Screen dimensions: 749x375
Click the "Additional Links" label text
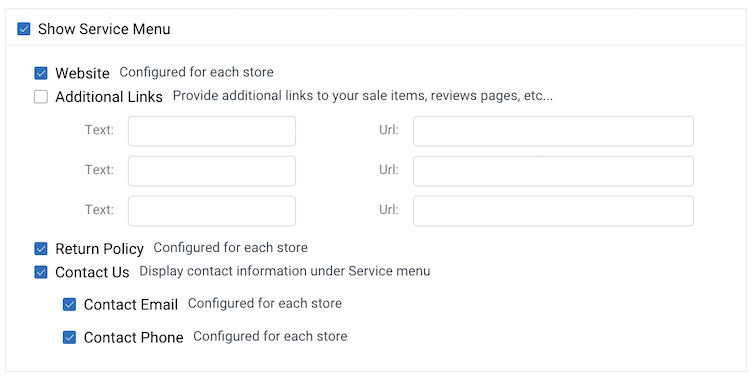tap(109, 97)
